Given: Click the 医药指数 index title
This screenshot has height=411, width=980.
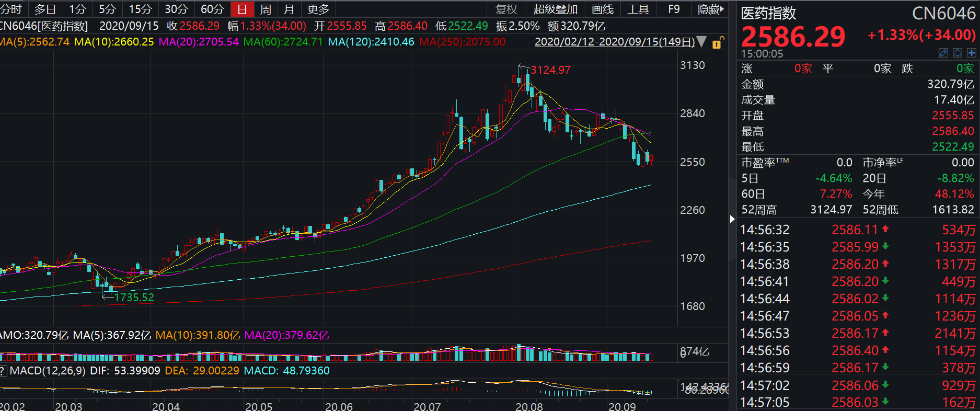Looking at the screenshot, I should coord(769,14).
